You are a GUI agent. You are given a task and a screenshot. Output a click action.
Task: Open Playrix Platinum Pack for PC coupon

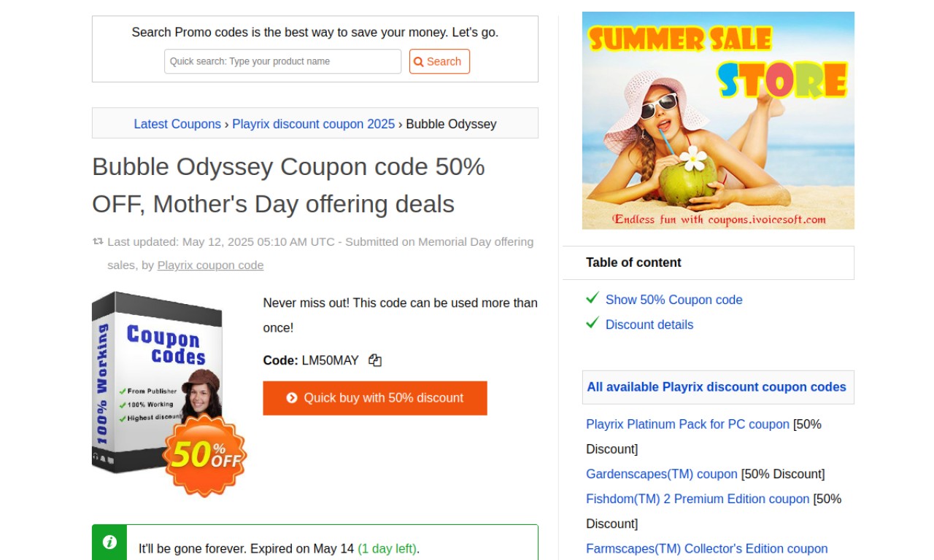688,424
